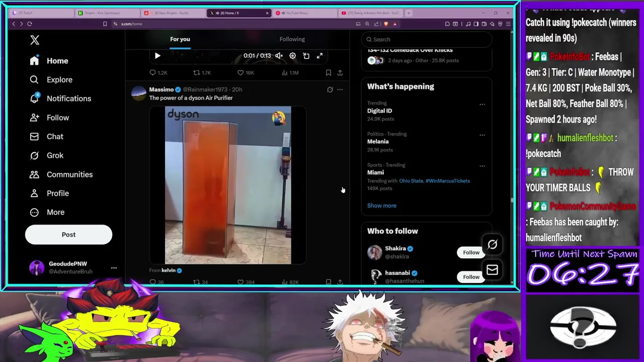Expand trends with Show more

click(x=381, y=206)
